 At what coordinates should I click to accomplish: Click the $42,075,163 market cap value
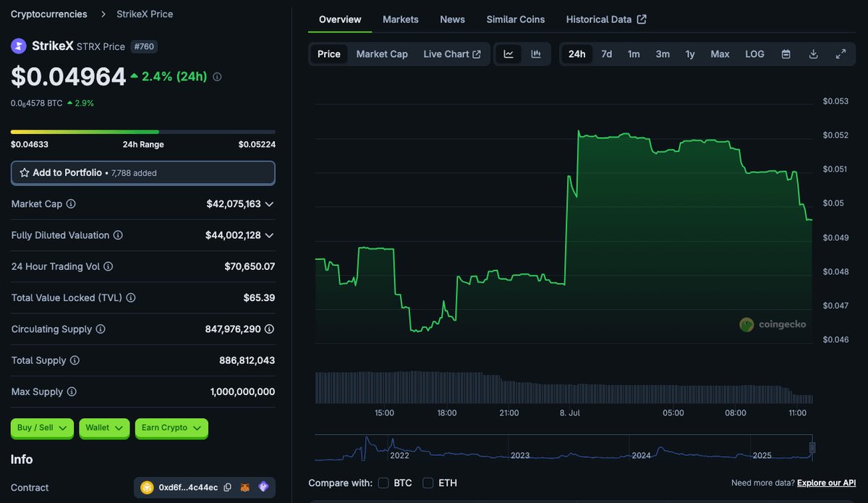click(234, 204)
